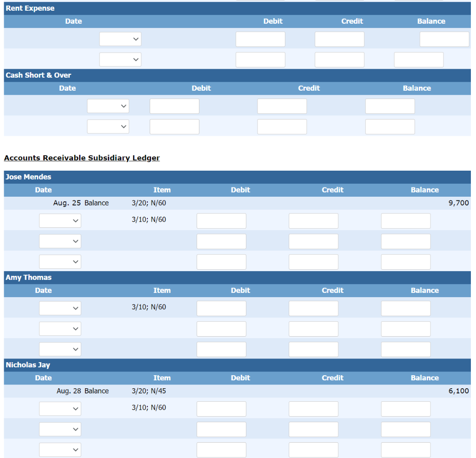Open the date dropdown beside 3/10; N/60 for Amy Thomas
This screenshot has height=458, width=476.
click(x=60, y=308)
